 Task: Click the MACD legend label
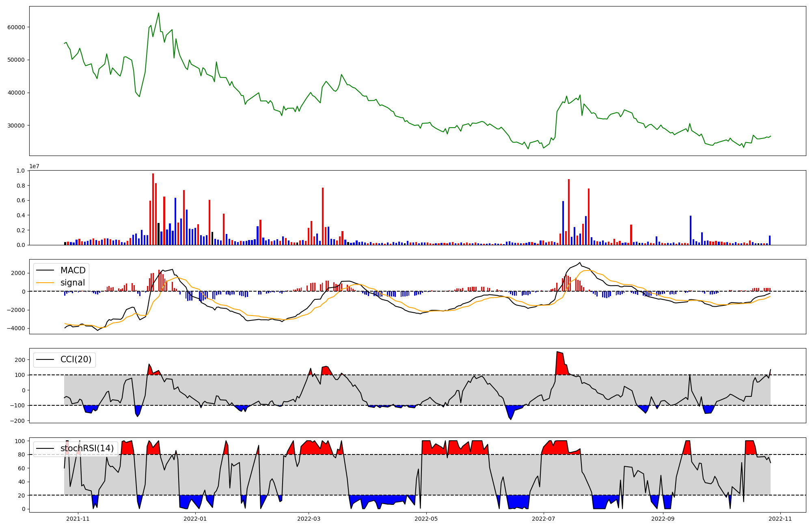pyautogui.click(x=73, y=270)
